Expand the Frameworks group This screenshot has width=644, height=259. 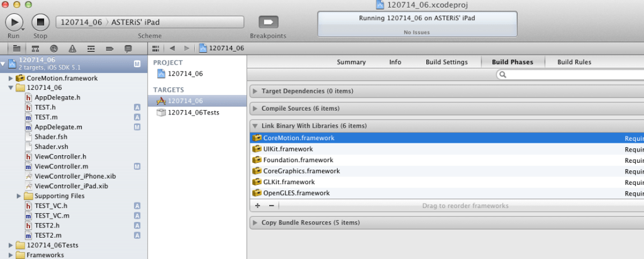[11, 255]
